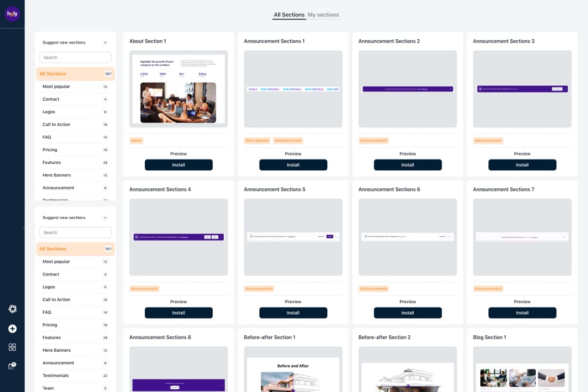This screenshot has height=392, width=588.
Task: Choose 'Logos' in the lower category list
Action: coord(75,287)
